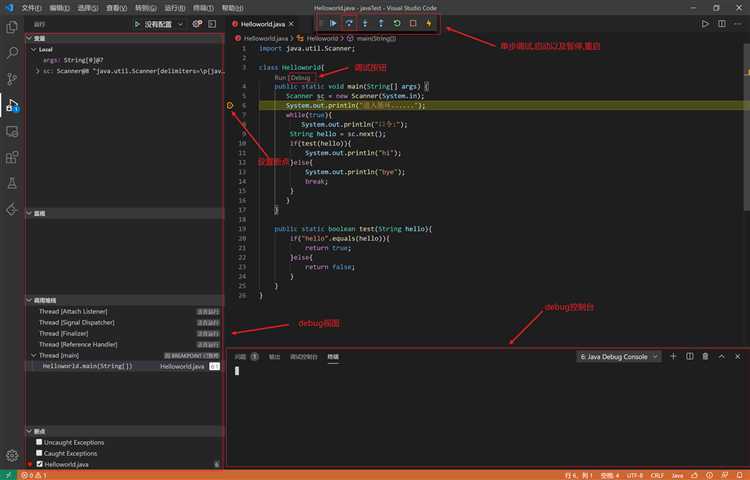Open the remote window indicator in status bar
The width and height of the screenshot is (750, 480).
tap(8, 475)
